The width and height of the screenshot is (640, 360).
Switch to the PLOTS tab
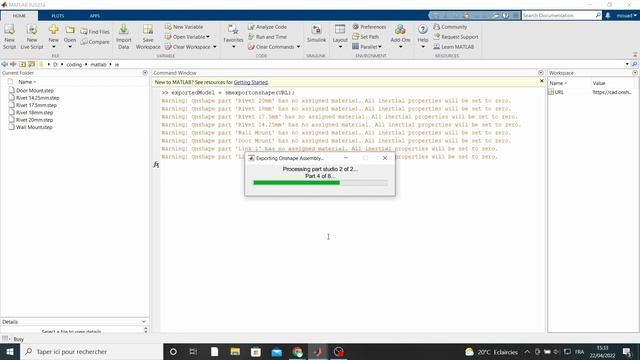click(58, 16)
